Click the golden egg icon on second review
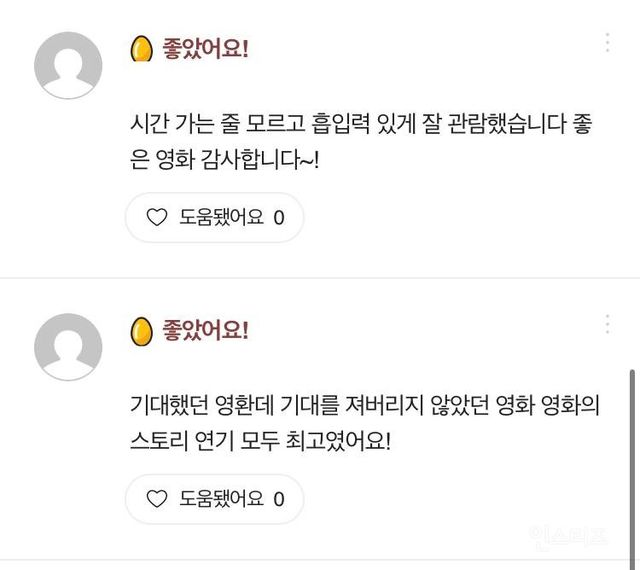The width and height of the screenshot is (640, 570). (x=141, y=331)
